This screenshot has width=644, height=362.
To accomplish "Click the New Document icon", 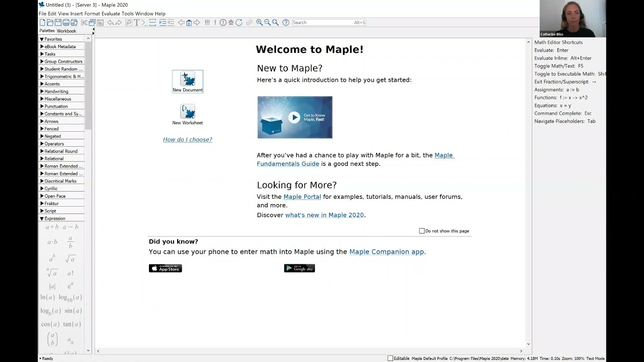I will coord(188,81).
